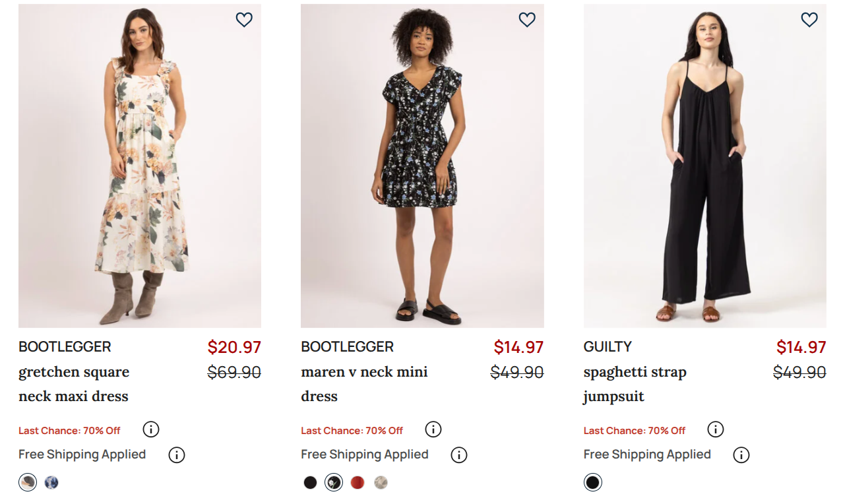View info about maren dress 70% off deal
The image size is (841, 504).
tap(433, 429)
